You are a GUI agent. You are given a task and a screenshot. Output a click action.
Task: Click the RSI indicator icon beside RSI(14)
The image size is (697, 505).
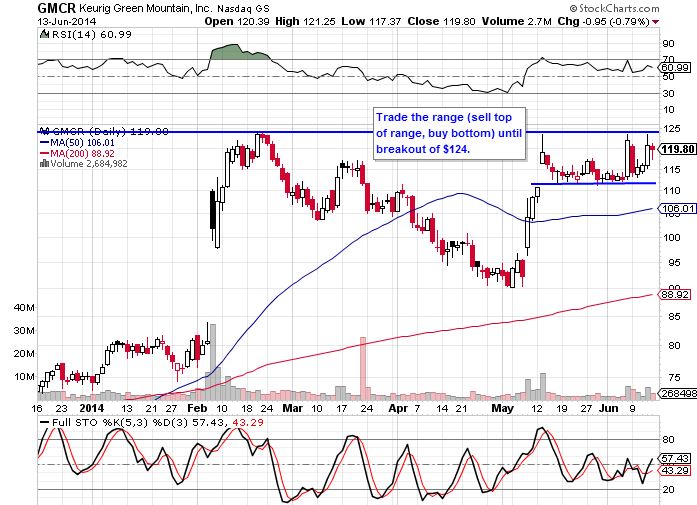tap(44, 34)
